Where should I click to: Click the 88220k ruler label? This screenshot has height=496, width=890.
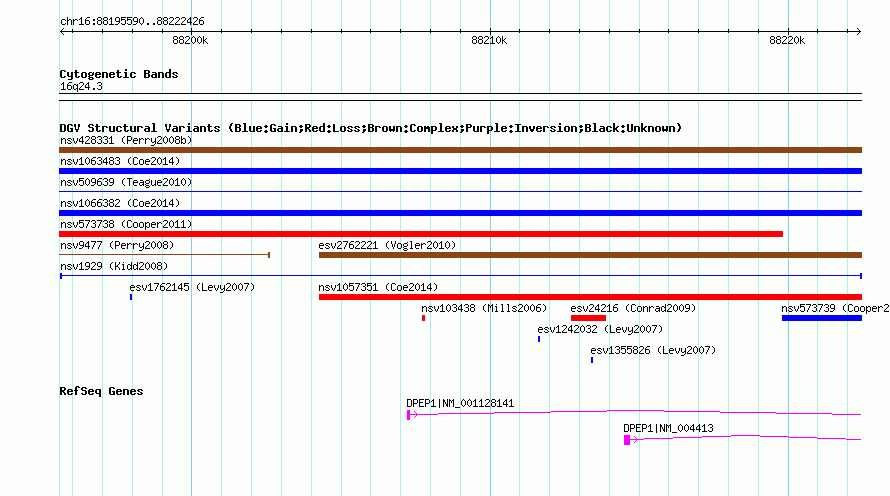pos(787,40)
